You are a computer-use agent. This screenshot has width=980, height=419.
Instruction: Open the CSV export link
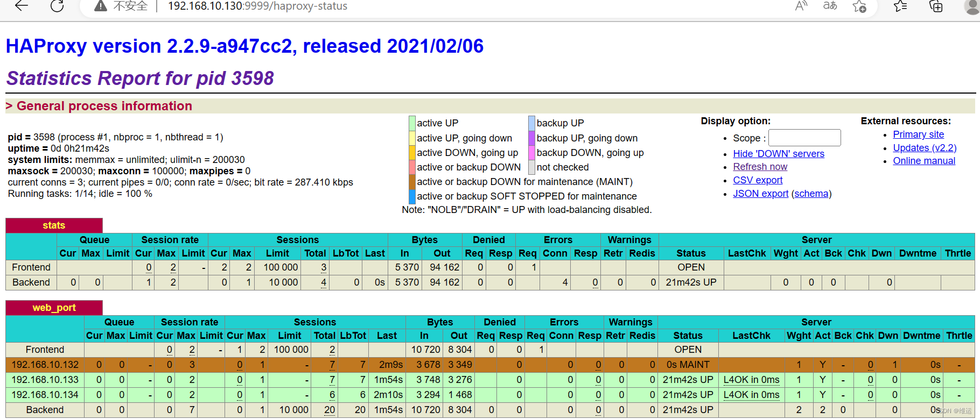[758, 180]
